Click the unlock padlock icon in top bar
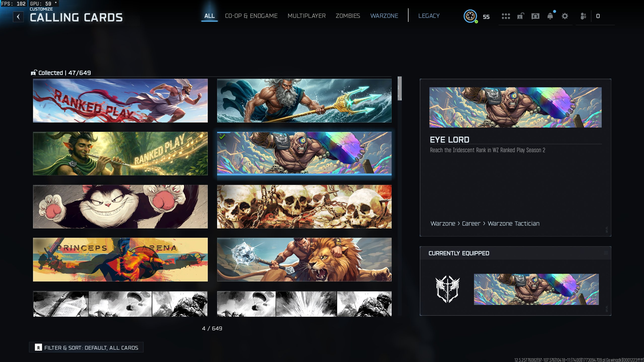This screenshot has height=362, width=644. tap(521, 16)
